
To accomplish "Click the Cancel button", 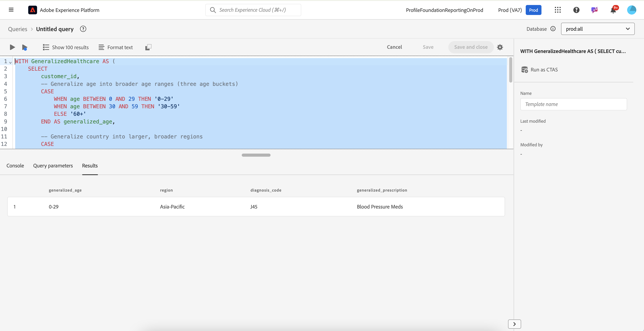I will 394,47.
